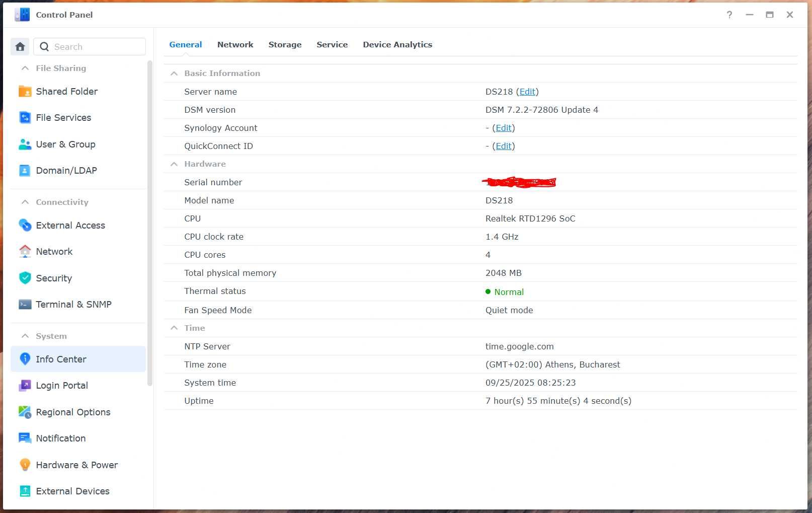The width and height of the screenshot is (812, 513).
Task: Click the search magnifier icon
Action: 44,47
